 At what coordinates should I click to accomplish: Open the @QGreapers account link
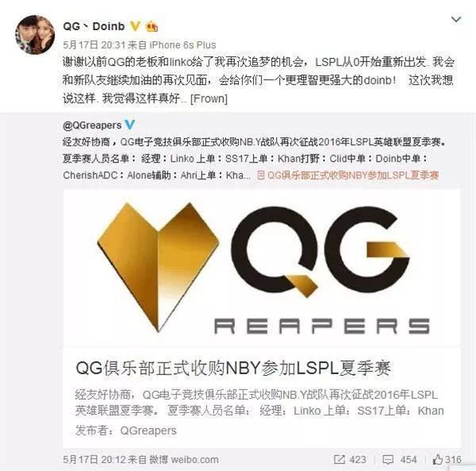pyautogui.click(x=92, y=125)
